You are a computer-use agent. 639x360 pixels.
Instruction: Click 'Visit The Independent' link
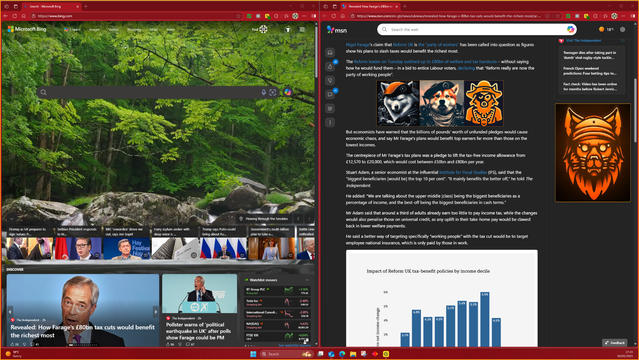click(x=583, y=40)
